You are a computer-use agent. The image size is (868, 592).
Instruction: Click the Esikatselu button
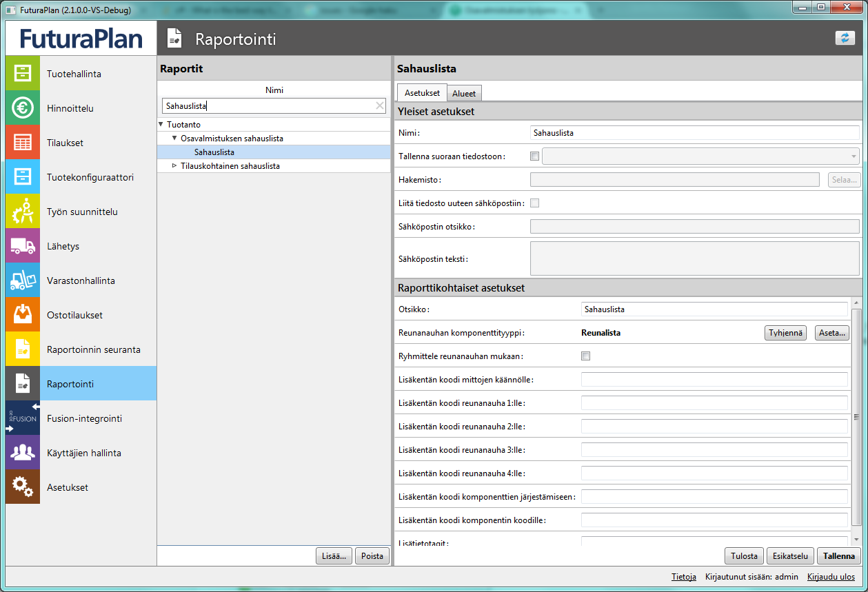[x=790, y=556]
